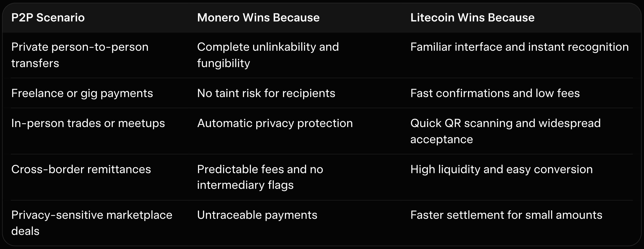
Task: Click Quick QR scanning and widespread text
Action: [x=505, y=123]
